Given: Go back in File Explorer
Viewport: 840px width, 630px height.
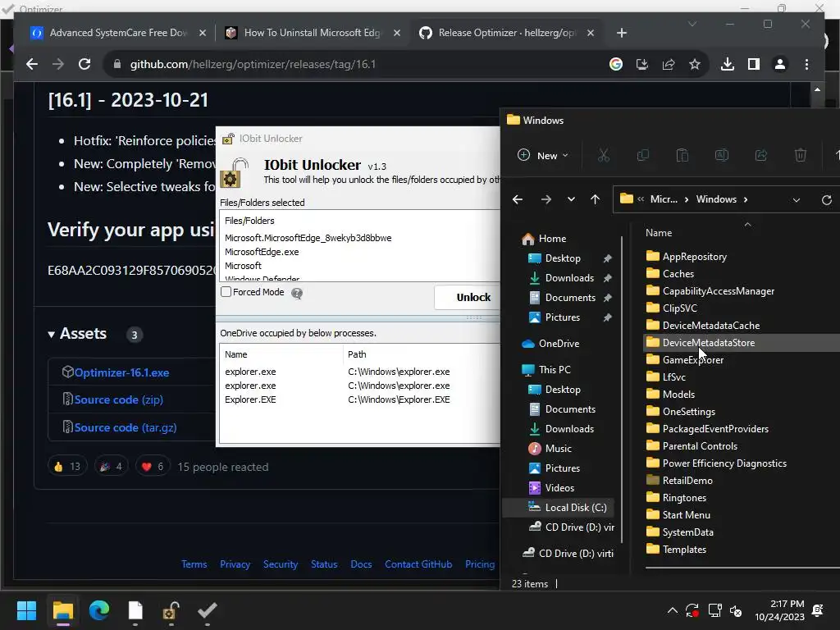Looking at the screenshot, I should (x=518, y=199).
